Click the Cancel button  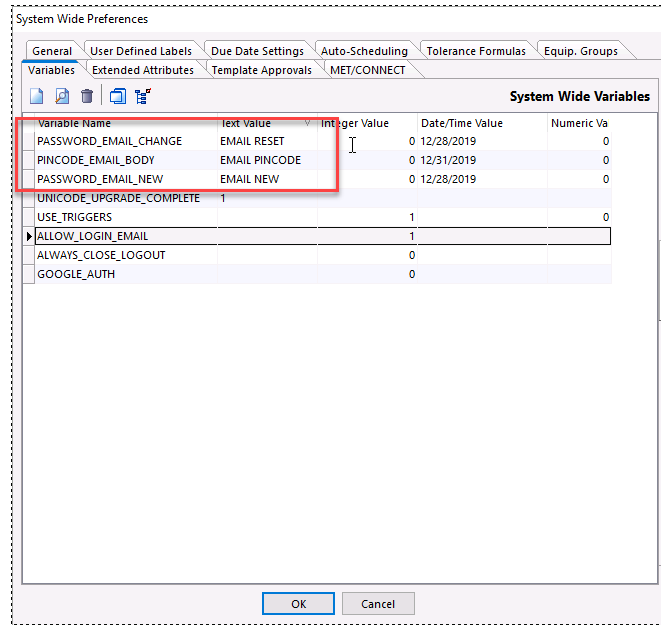tap(378, 604)
